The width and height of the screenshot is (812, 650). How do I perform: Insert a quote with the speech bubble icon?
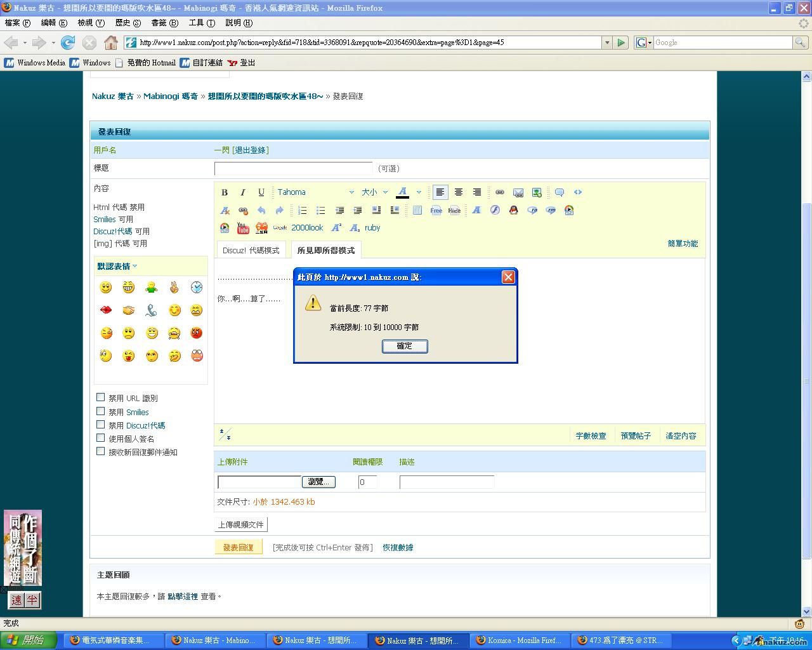pos(559,192)
